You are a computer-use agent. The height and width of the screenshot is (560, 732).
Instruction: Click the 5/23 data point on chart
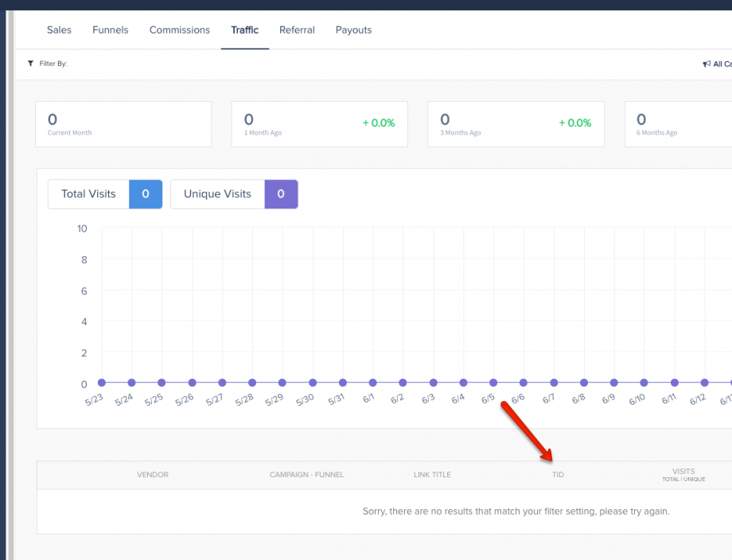point(101,383)
